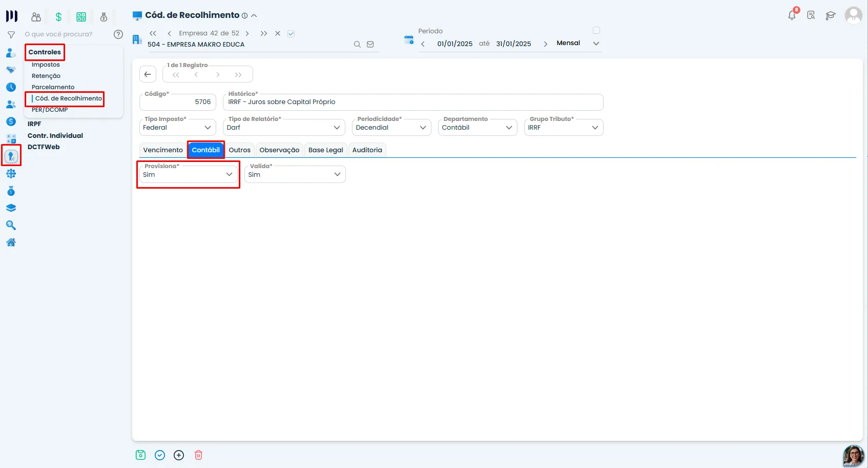This screenshot has height=468, width=868.
Task: Switch to the Base Legal tab
Action: tap(326, 150)
